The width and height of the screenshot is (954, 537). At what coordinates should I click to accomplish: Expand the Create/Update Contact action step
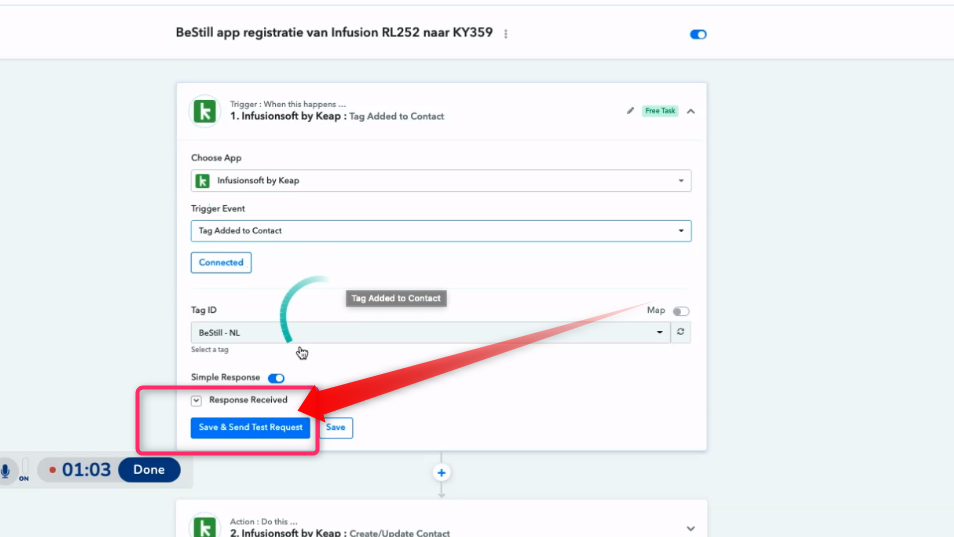pos(691,528)
